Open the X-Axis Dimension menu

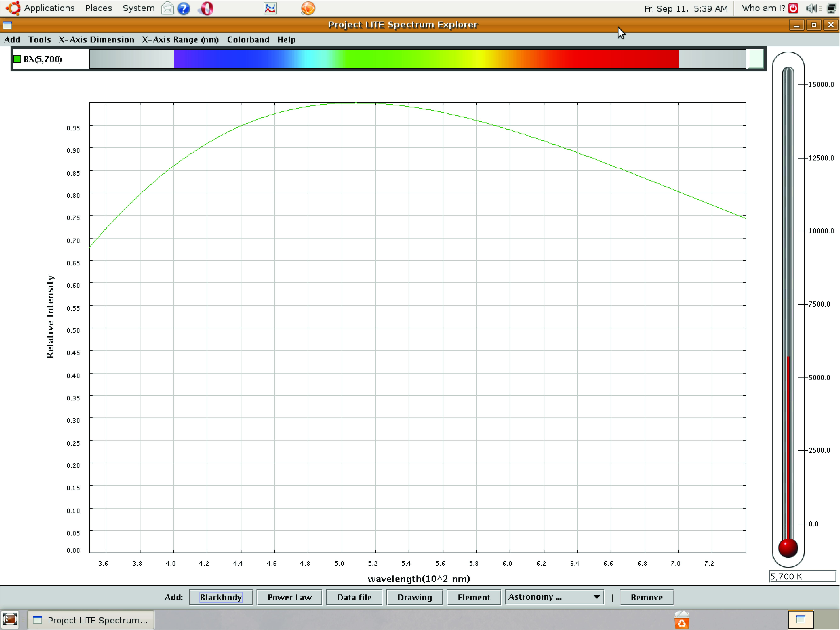tap(96, 39)
